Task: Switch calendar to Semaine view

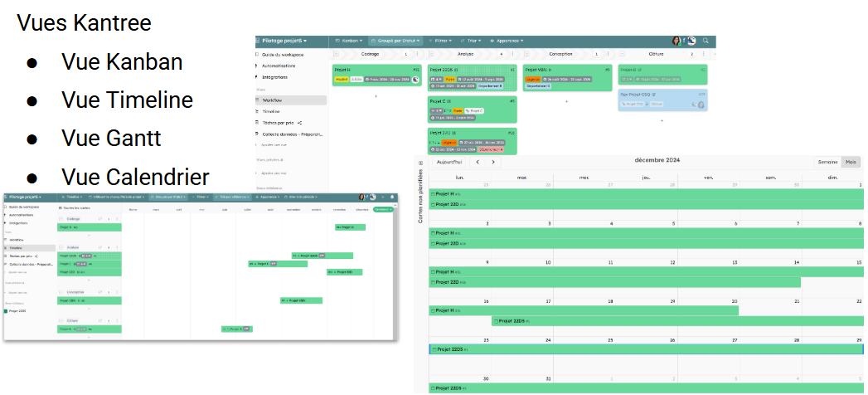Action: tap(827, 163)
